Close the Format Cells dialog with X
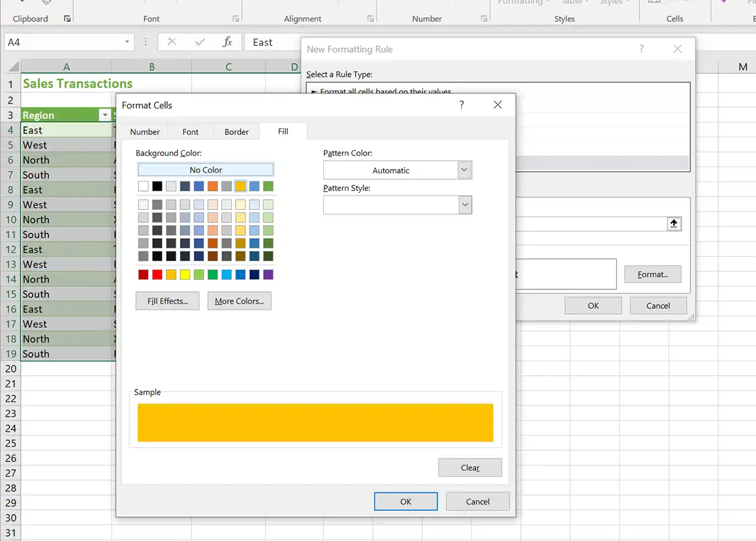The image size is (756, 541). [x=498, y=105]
